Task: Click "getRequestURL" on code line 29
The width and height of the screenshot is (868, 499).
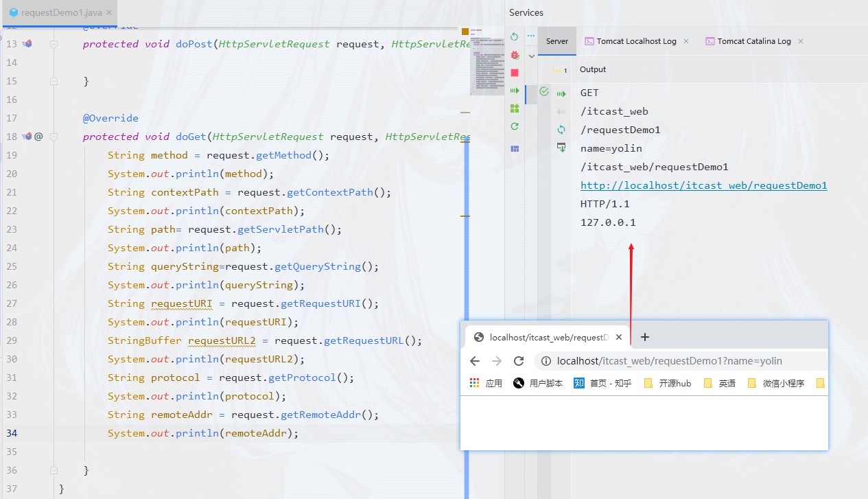Action: [364, 340]
